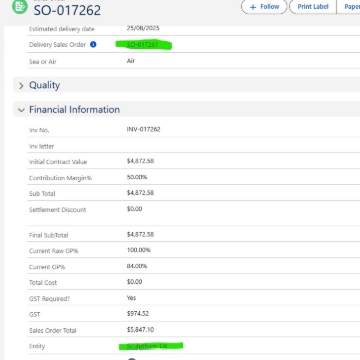This screenshot has height=360, width=360.
Task: Click the plus Follow button
Action: tap(264, 7)
